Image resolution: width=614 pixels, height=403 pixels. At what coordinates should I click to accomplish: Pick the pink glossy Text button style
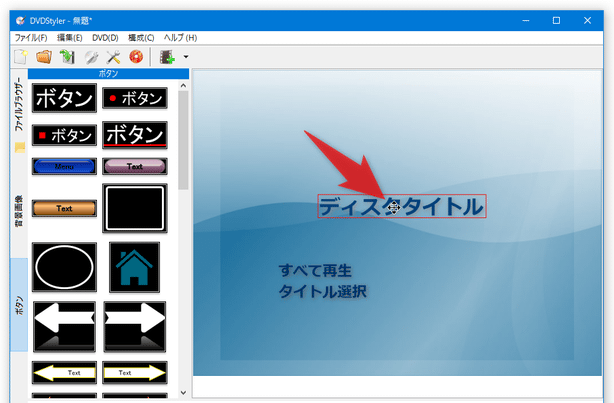click(135, 166)
